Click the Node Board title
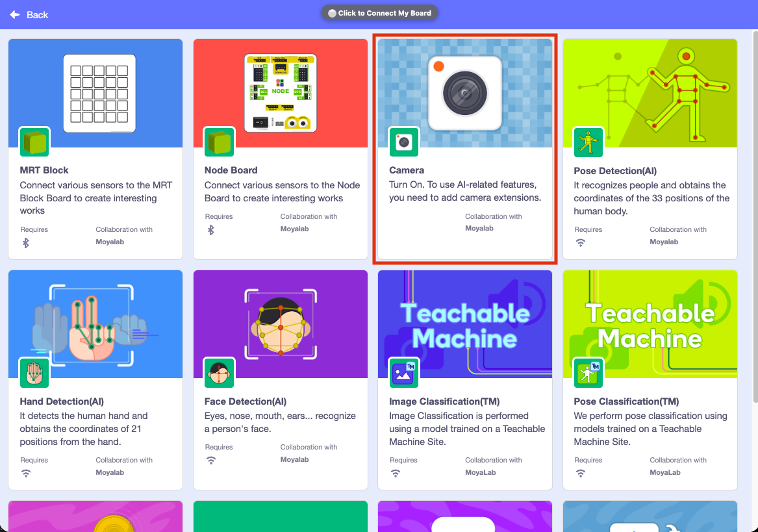Viewport: 758px width, 532px height. 231,170
